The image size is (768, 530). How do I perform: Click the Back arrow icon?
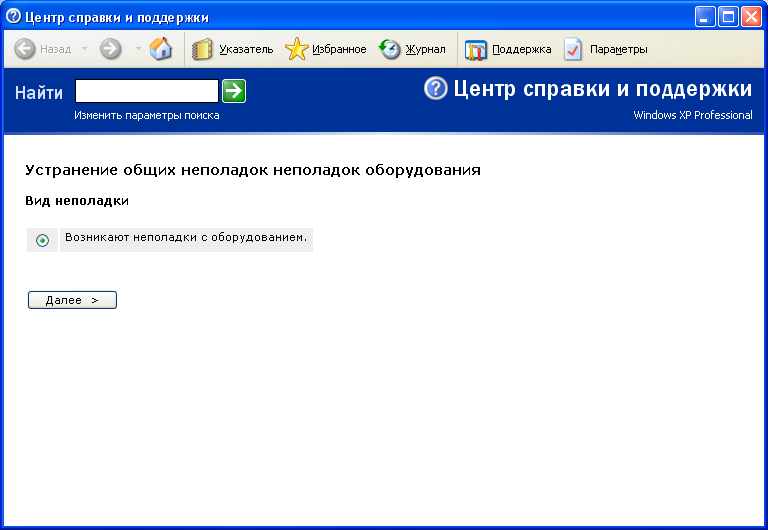24,49
